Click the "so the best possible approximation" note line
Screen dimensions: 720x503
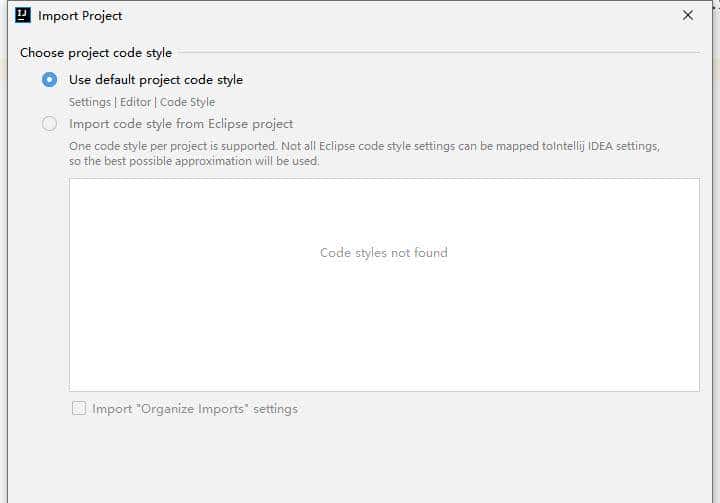(x=194, y=161)
